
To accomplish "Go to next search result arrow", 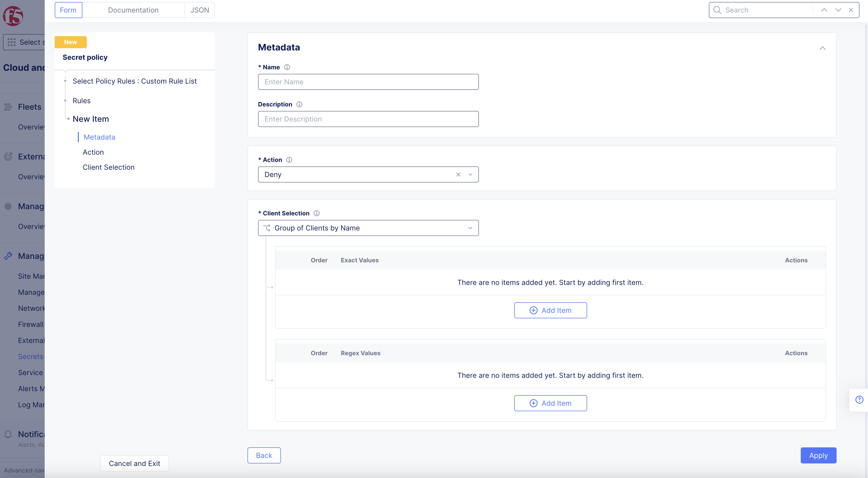I will pos(838,10).
